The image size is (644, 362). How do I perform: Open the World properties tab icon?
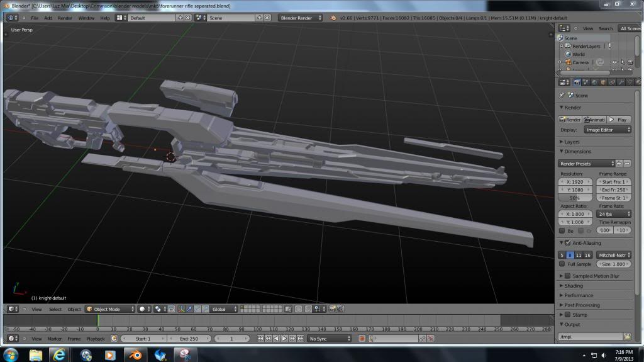point(594,82)
